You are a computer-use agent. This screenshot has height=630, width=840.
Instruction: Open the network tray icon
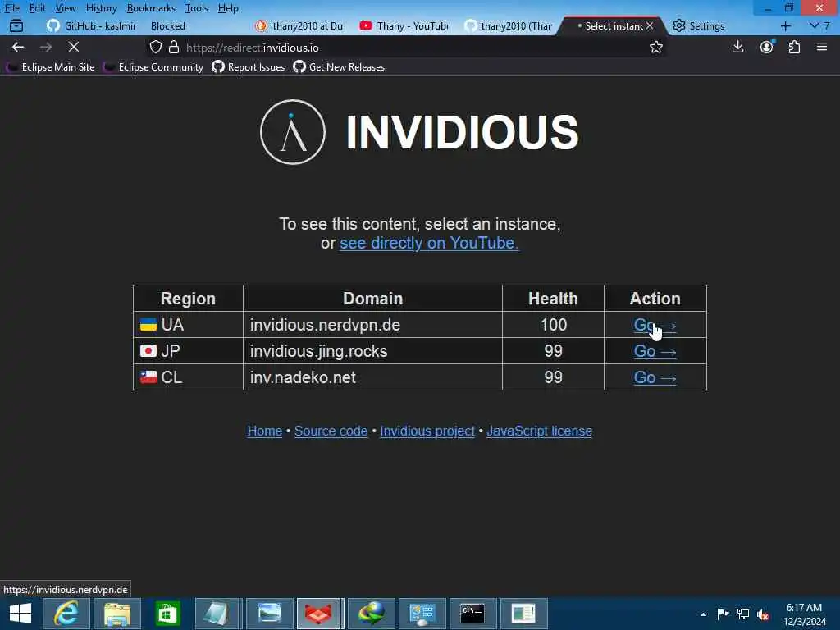point(743,614)
